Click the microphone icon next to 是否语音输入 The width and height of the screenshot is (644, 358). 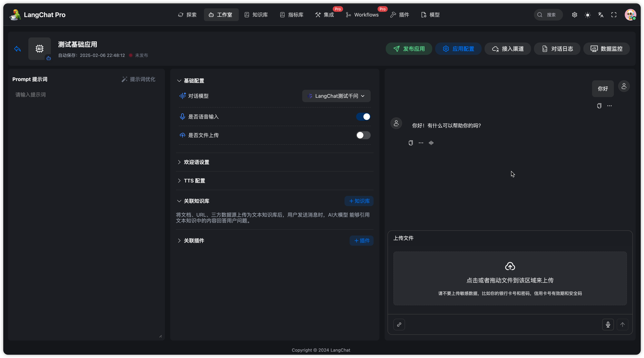183,117
